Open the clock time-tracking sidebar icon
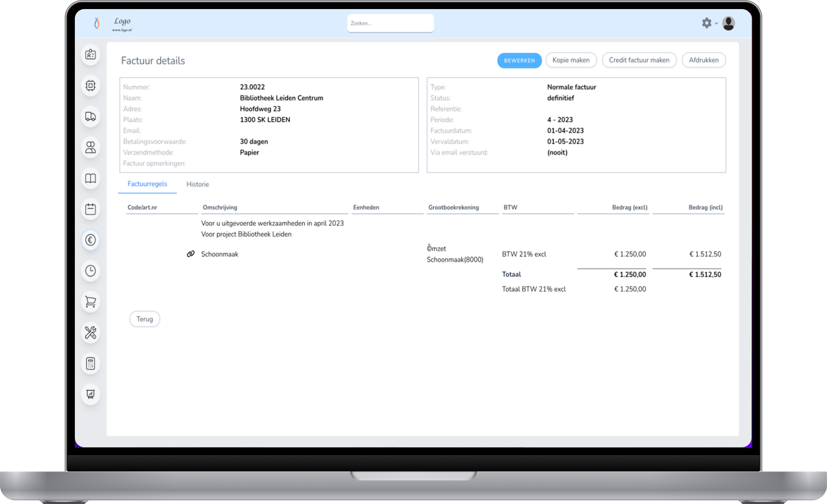This screenshot has width=827, height=504. click(x=90, y=271)
